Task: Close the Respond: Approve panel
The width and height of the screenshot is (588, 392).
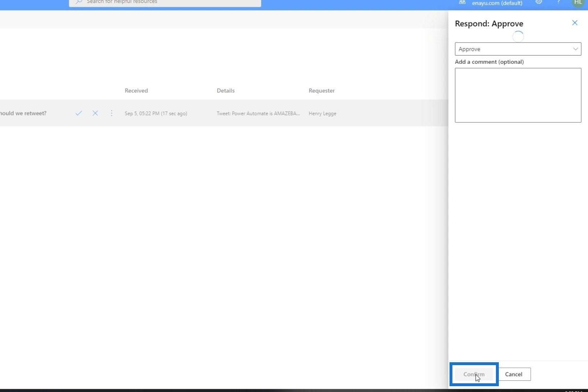Action: click(575, 23)
